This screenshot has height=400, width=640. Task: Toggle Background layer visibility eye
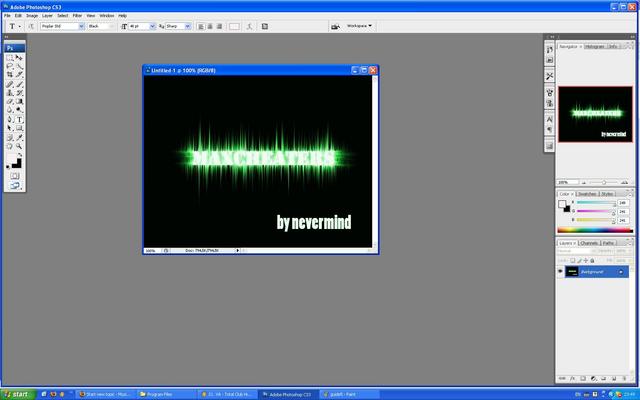tap(560, 271)
